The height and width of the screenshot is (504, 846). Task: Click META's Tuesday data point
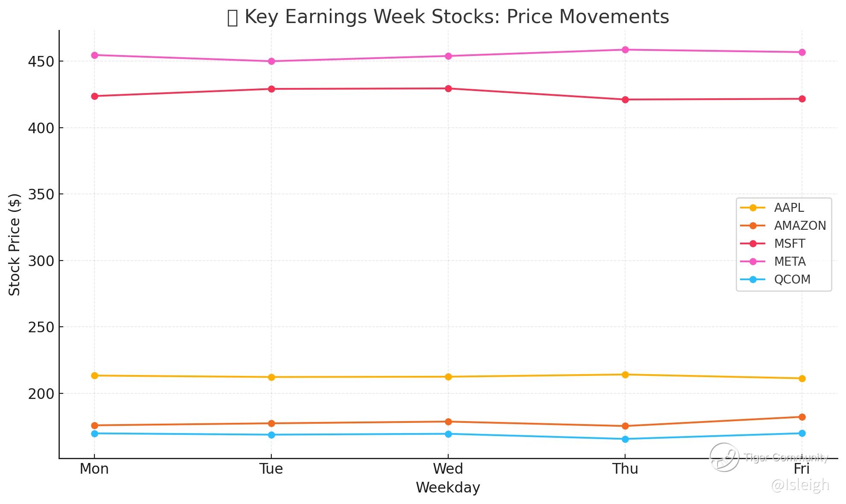click(271, 62)
